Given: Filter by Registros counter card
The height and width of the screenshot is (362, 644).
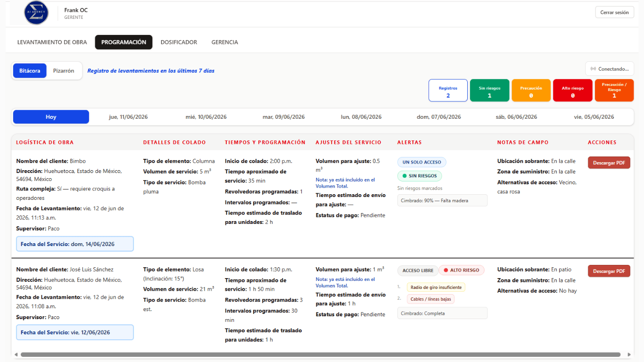Looking at the screenshot, I should pyautogui.click(x=448, y=90).
